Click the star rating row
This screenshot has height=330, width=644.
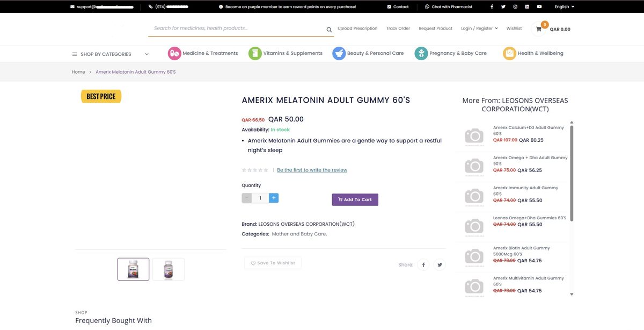[255, 170]
